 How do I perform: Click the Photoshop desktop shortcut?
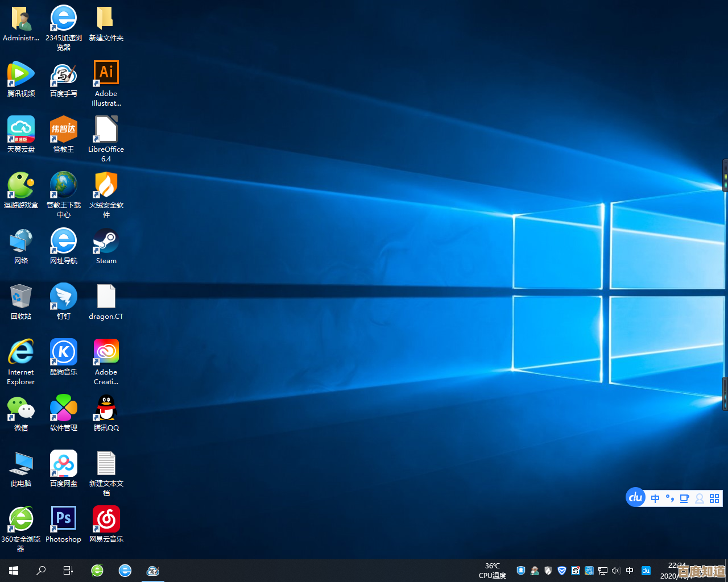point(63,519)
